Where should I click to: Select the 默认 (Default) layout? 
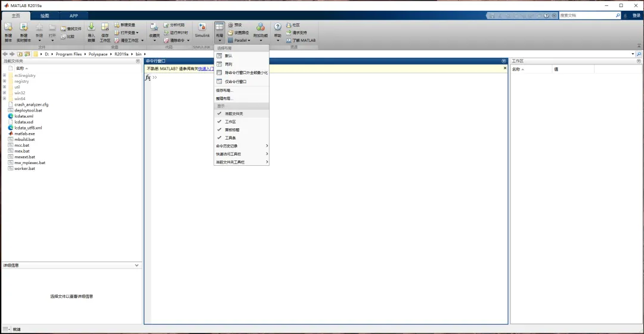pos(241,56)
